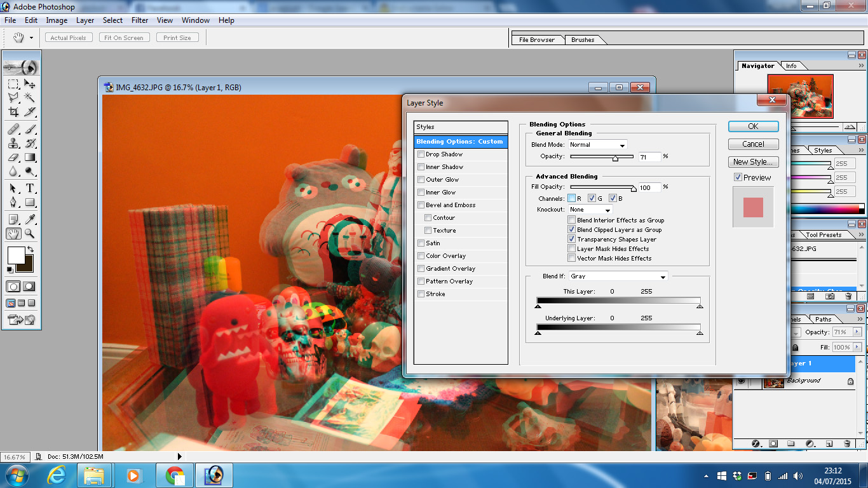Click the Actual Pixels button
The image size is (868, 488).
tap(69, 37)
